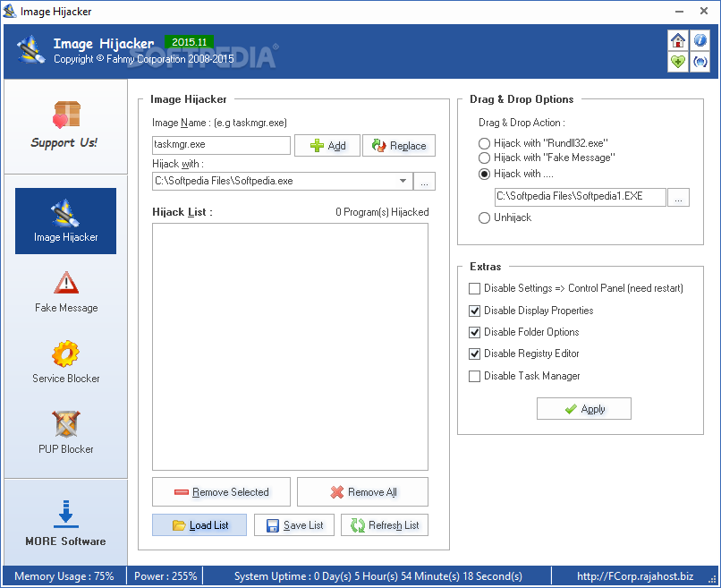
Task: Click inside the empty Hijack List box
Action: [290, 347]
